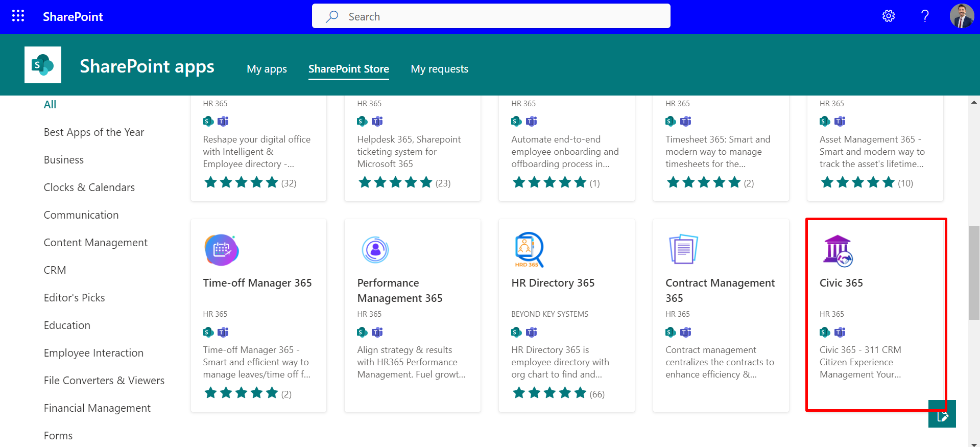The height and width of the screenshot is (447, 980).
Task: Open the Contract Management 365 title
Action: click(x=720, y=291)
